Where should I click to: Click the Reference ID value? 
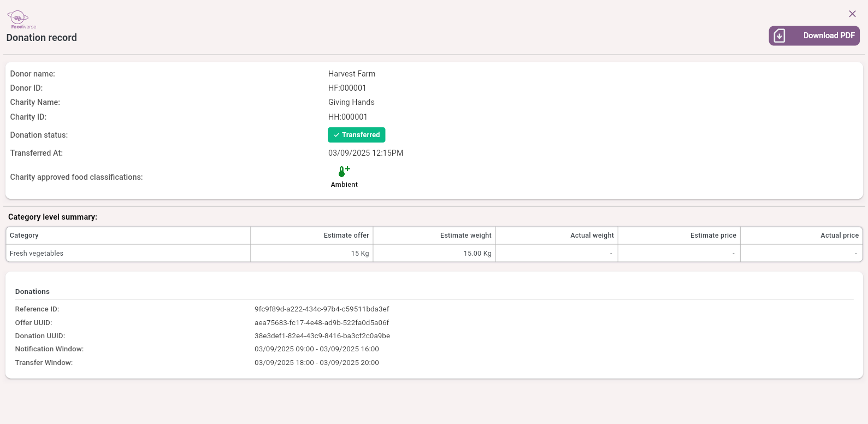[322, 309]
